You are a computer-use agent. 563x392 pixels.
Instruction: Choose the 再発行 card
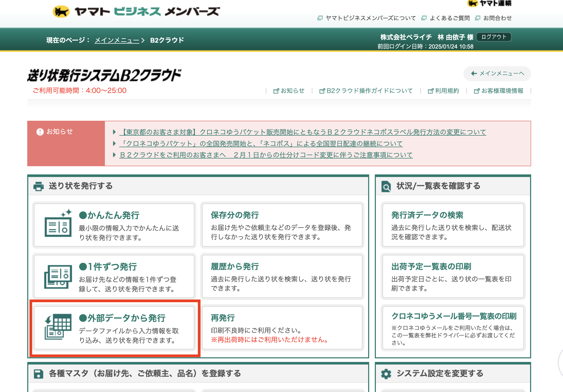(x=282, y=328)
